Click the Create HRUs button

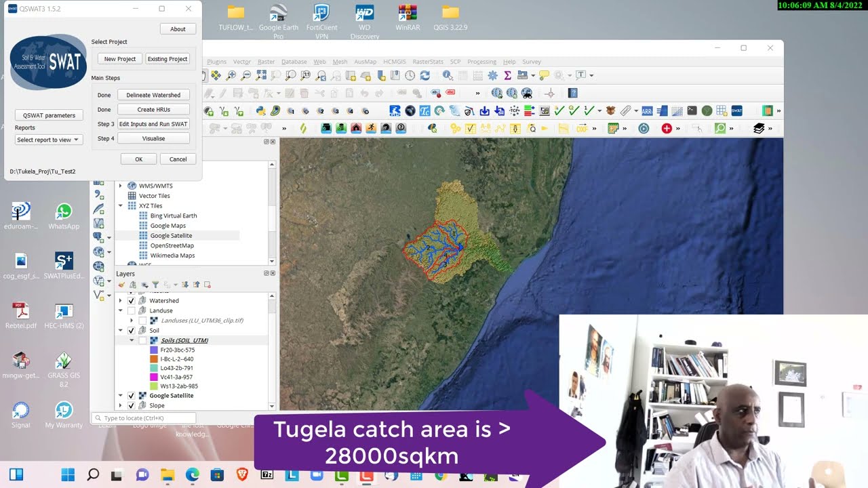tap(153, 109)
